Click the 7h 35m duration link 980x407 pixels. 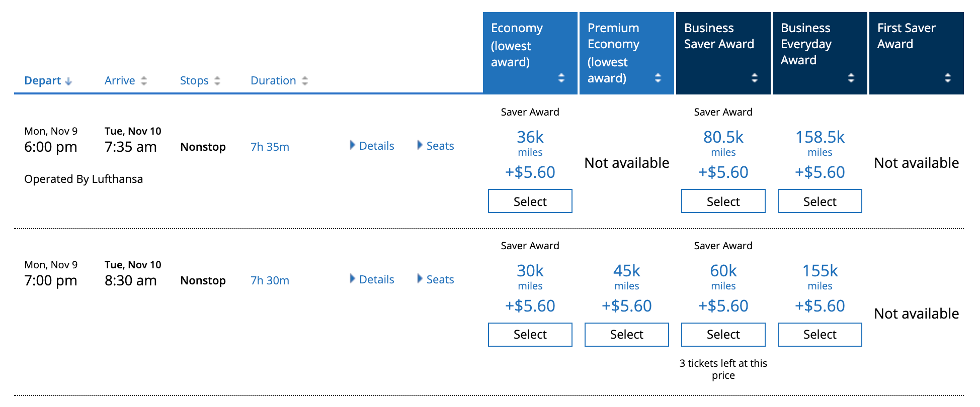[269, 146]
